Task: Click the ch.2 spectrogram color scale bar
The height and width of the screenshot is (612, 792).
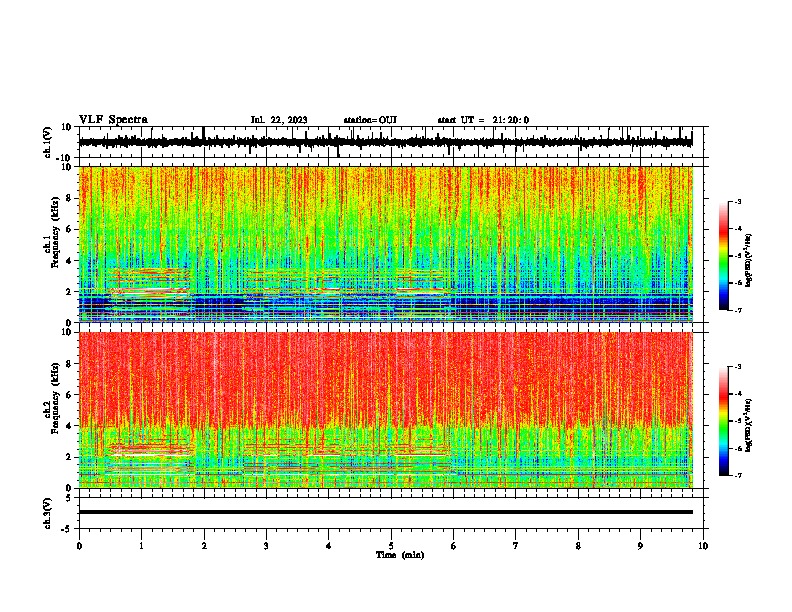Action: tap(724, 421)
